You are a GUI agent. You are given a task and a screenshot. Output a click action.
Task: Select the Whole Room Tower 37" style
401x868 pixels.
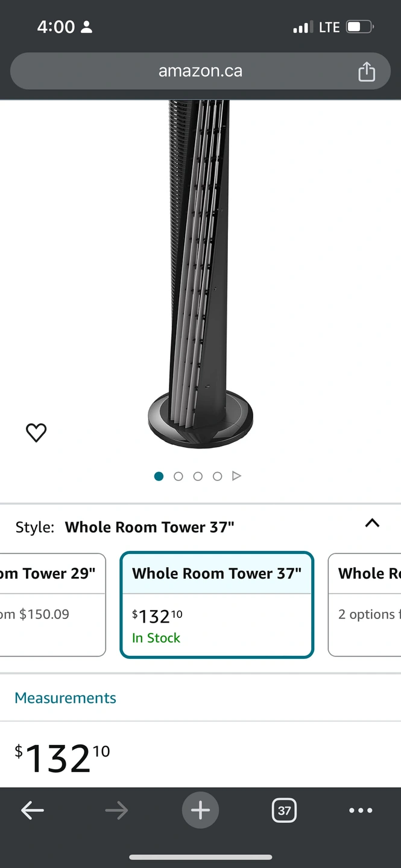pyautogui.click(x=216, y=605)
